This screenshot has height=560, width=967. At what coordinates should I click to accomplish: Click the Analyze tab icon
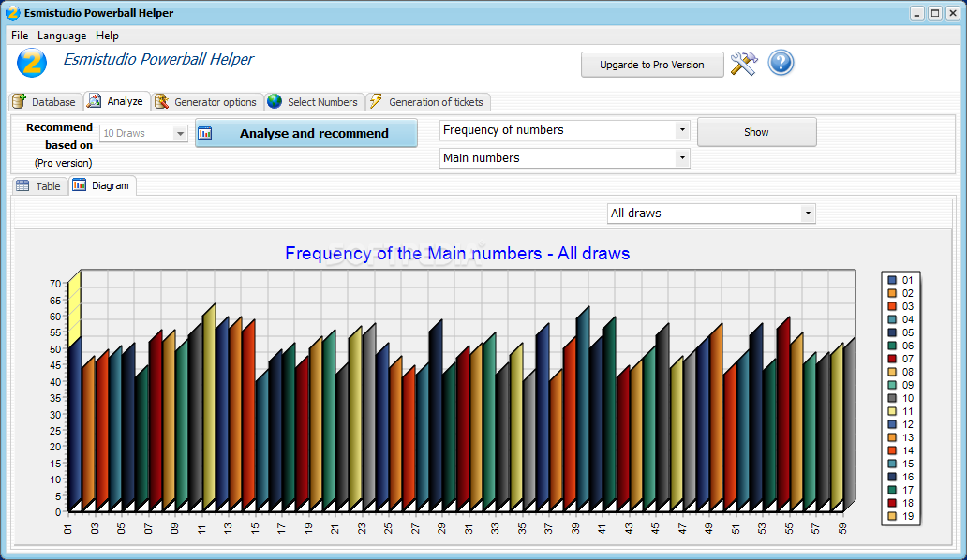click(x=95, y=100)
